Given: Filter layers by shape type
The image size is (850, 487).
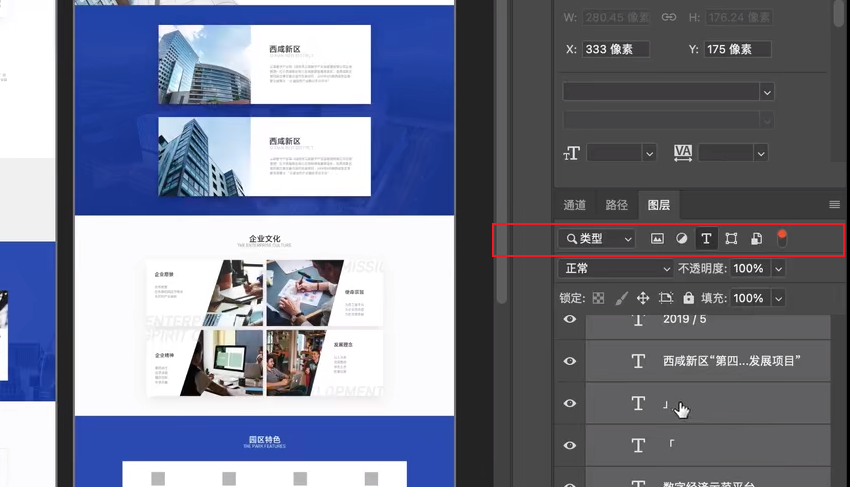Looking at the screenshot, I should pos(731,239).
